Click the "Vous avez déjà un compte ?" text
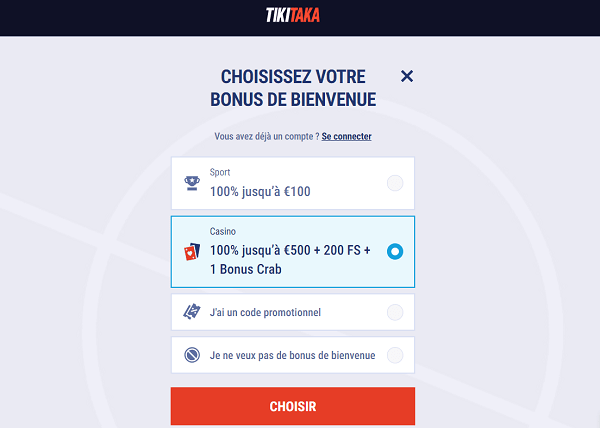The image size is (600, 428). pos(266,136)
